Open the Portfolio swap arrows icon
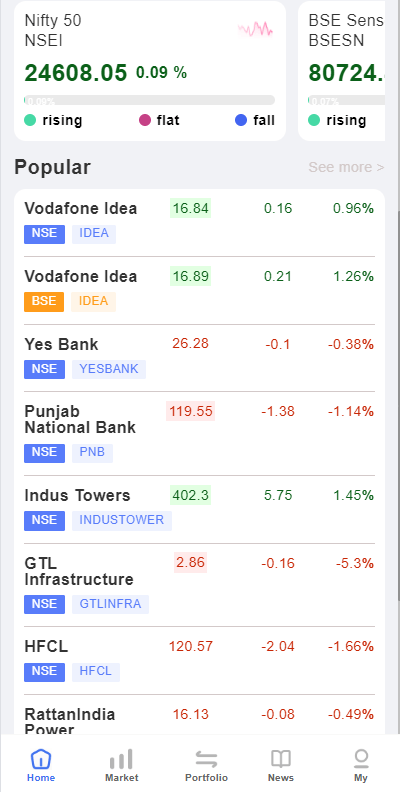Viewport: 400px width, 792px height. (206, 759)
